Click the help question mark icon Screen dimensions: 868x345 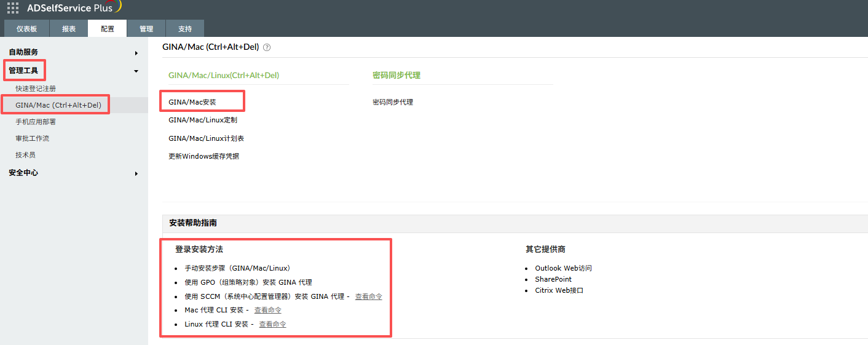tap(267, 47)
